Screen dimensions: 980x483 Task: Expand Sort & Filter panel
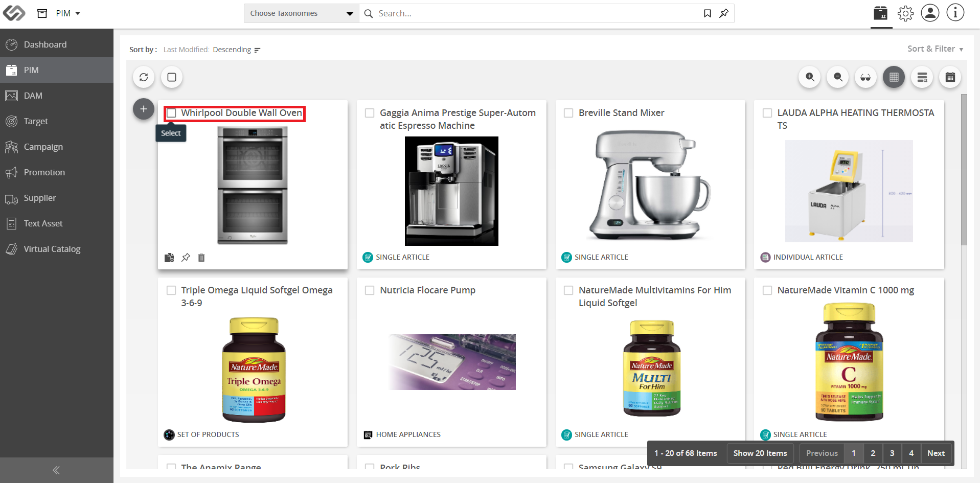935,49
